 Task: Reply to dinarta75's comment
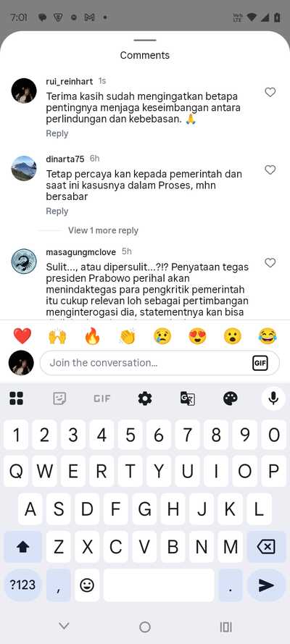click(57, 211)
